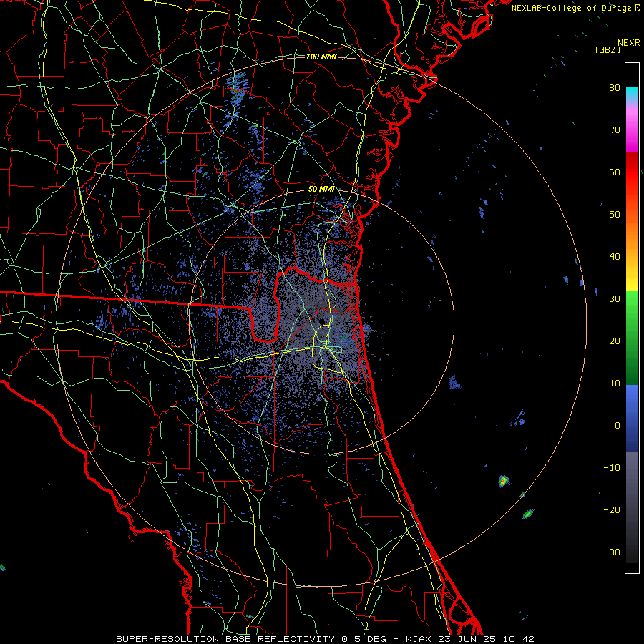The image size is (644, 644).
Task: Click the 50 value on dBZ scale
Action: pyautogui.click(x=615, y=215)
